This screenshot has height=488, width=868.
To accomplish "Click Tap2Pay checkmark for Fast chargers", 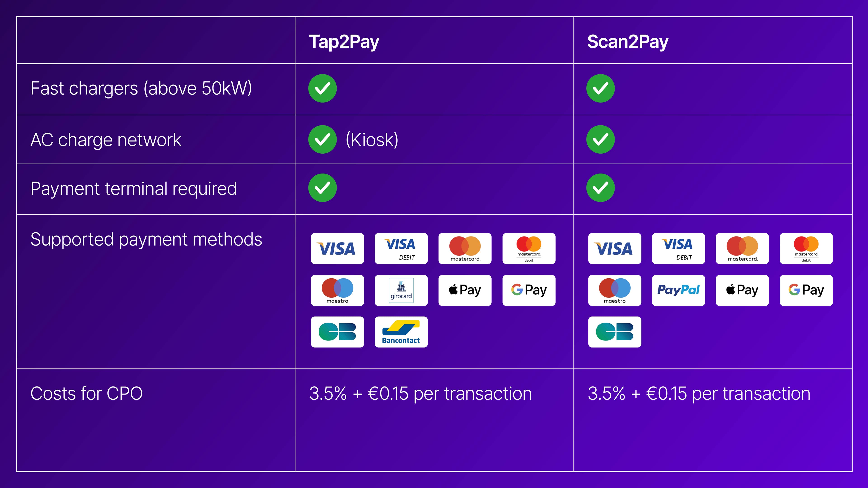I will click(x=323, y=88).
